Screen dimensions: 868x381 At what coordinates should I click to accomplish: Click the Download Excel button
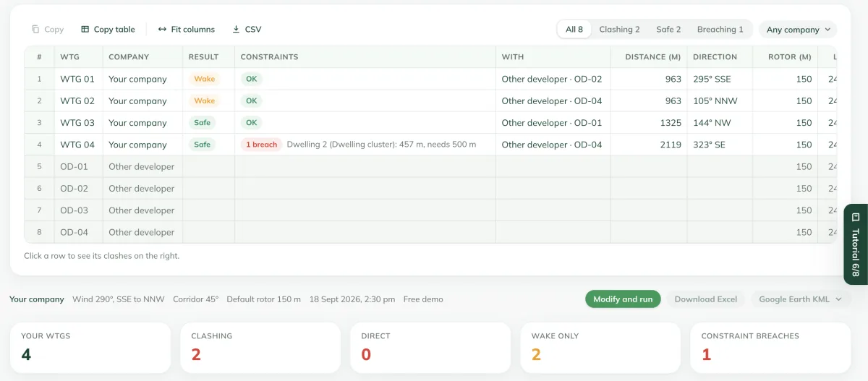706,299
